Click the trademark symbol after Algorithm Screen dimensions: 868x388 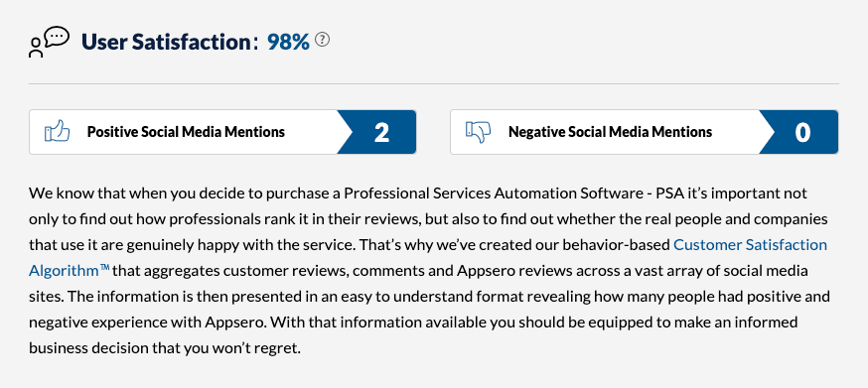pos(104,269)
